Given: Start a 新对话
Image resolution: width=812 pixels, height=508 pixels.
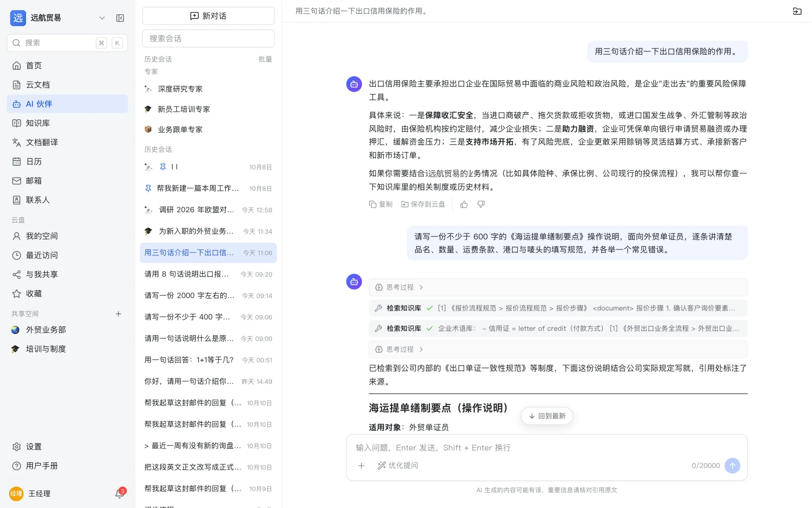Looking at the screenshot, I should point(208,16).
